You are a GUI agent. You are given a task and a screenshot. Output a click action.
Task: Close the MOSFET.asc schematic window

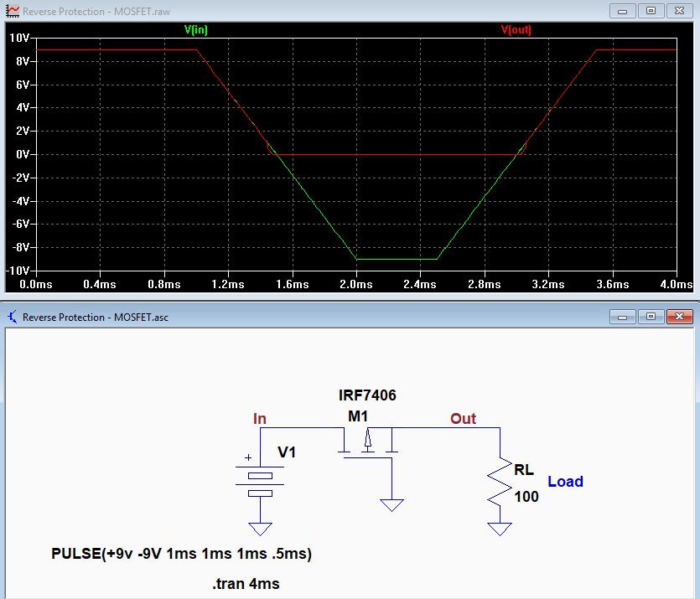[680, 317]
